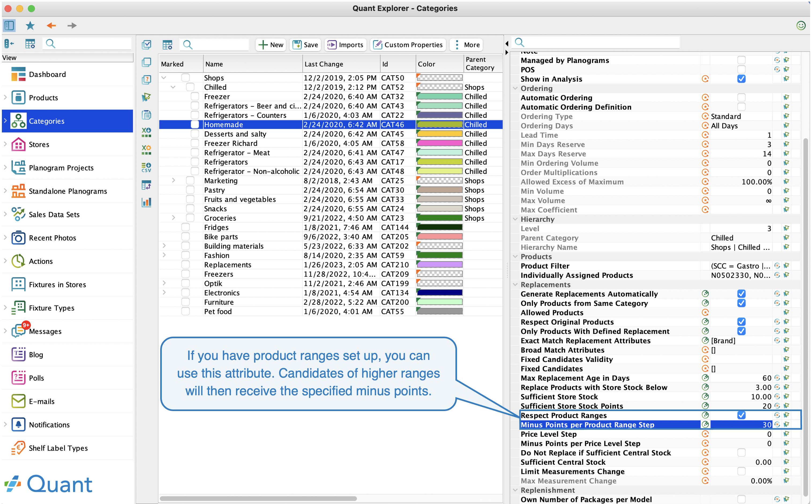Click the mark-all checklist icon in vertical toolbar
The width and height of the screenshot is (812, 504).
click(146, 44)
